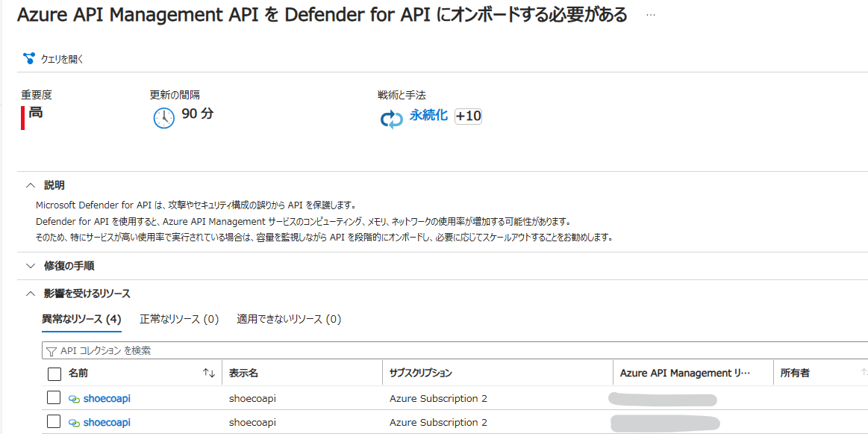Show the +10 additional tactics badge
This screenshot has width=868, height=434.
(468, 116)
